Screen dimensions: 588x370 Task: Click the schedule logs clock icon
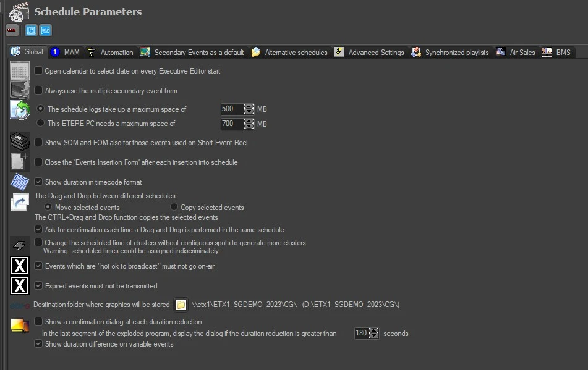pos(20,111)
